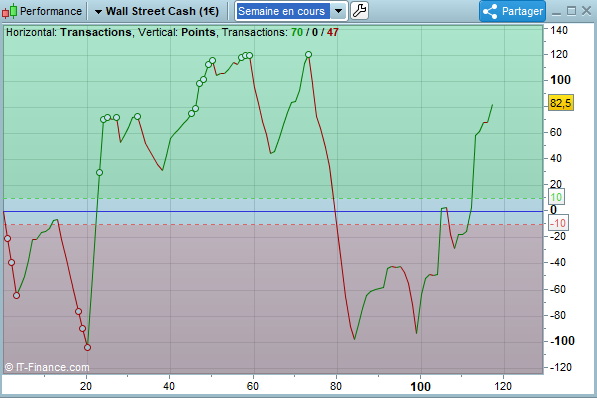Click the Partager share button
The image size is (597, 398).
coord(512,11)
